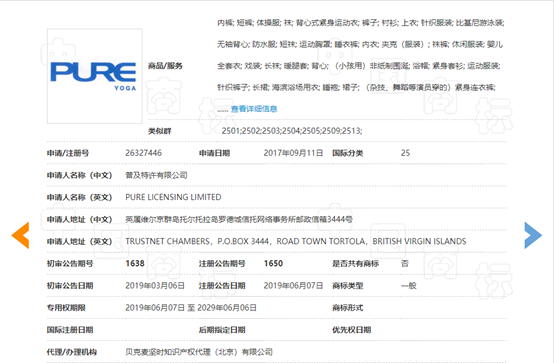Select registration announcement date 2019年06月07日
The image size is (554, 363).
293,286
